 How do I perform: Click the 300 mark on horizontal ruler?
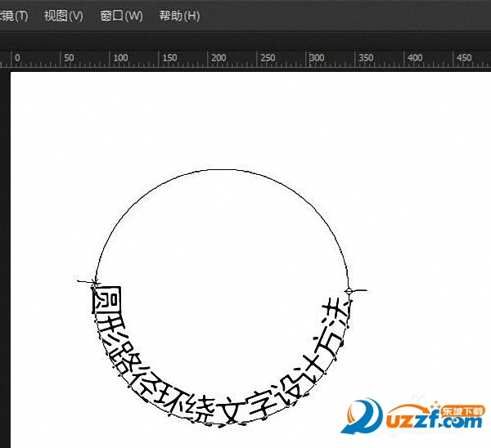pyautogui.click(x=315, y=59)
